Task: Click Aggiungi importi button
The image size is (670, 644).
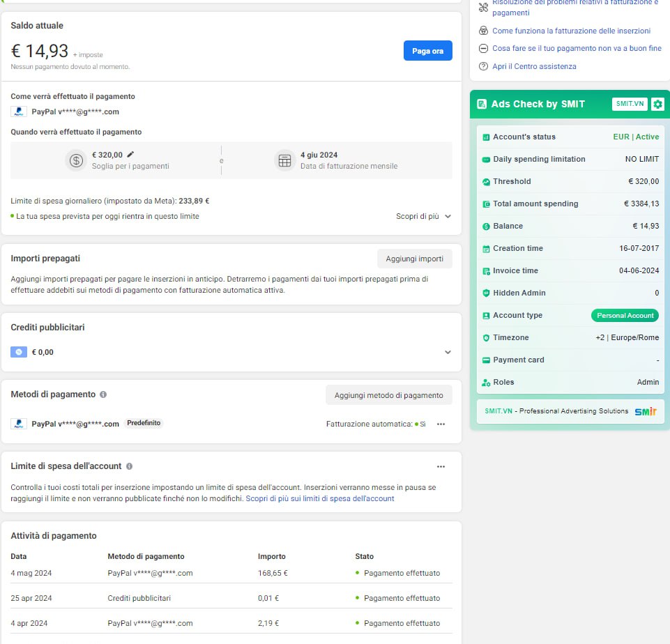Action: click(414, 259)
